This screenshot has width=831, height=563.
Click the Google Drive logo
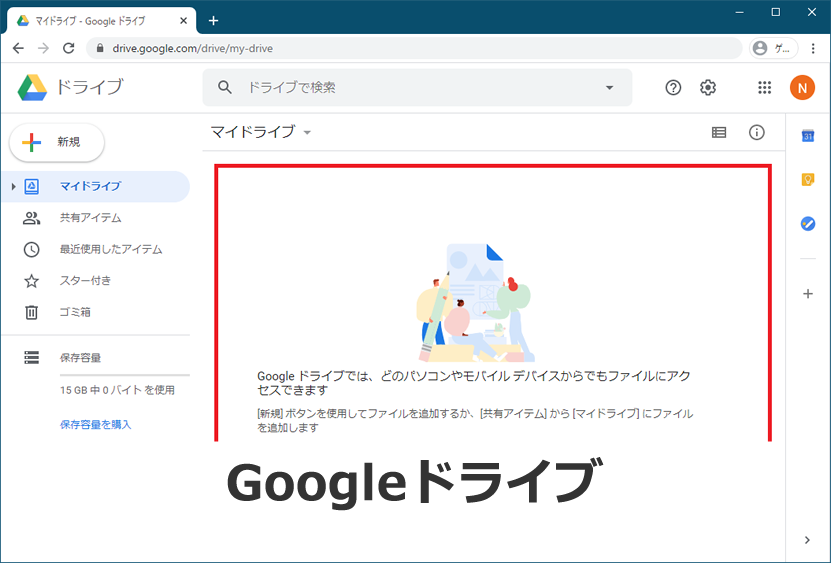pos(32,87)
